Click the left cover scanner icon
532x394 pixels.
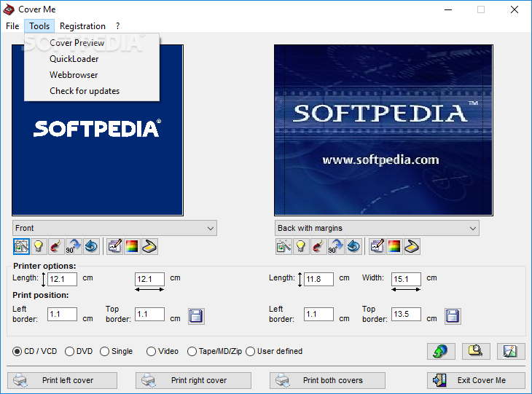[149, 246]
